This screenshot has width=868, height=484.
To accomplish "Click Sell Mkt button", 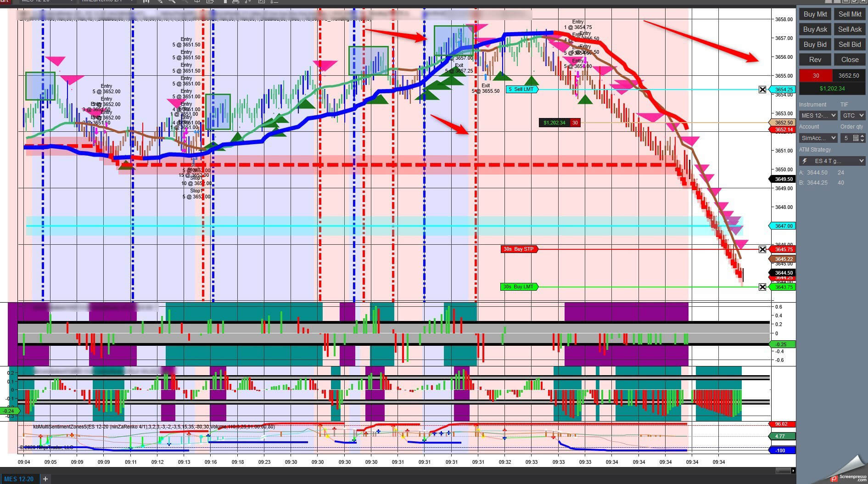I will pyautogui.click(x=850, y=14).
